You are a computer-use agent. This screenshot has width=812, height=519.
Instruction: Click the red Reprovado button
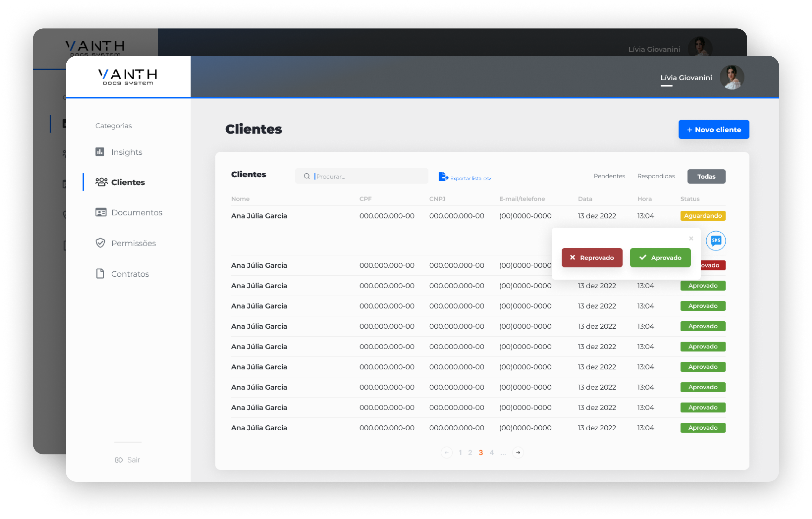pyautogui.click(x=592, y=258)
